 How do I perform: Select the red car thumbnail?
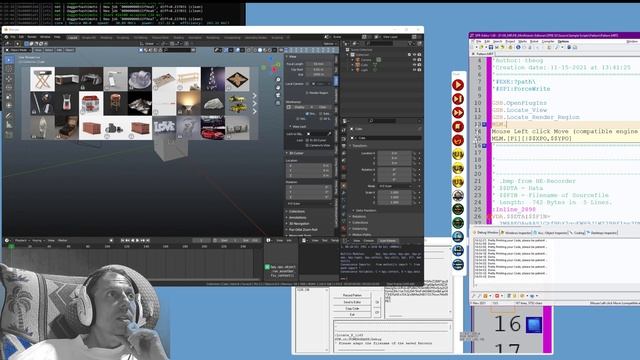(x=213, y=128)
